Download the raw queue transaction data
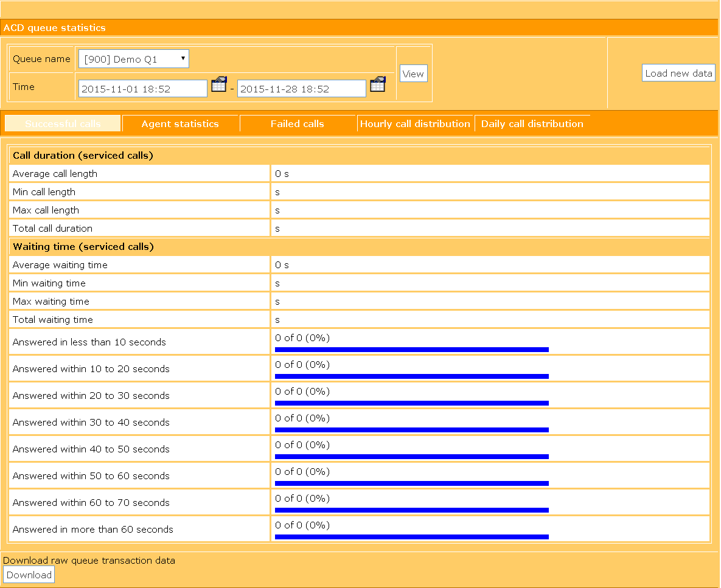The width and height of the screenshot is (721, 588). coord(29,575)
